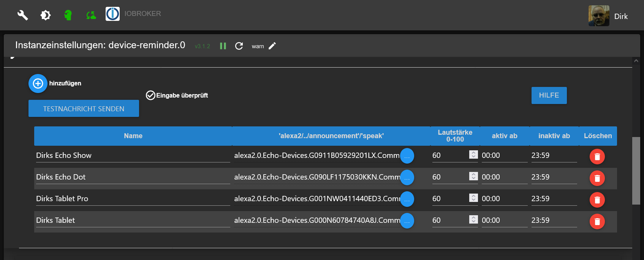Pause the device-reminder.0 instance

click(223, 46)
